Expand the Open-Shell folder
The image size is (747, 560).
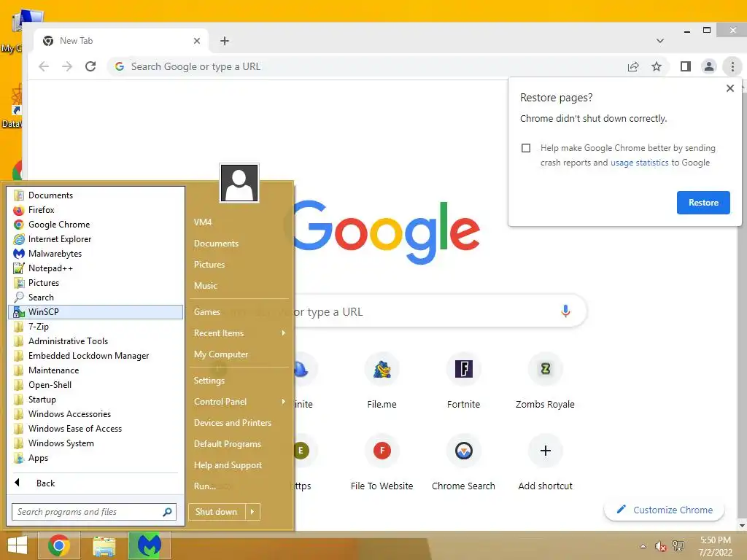click(96, 385)
